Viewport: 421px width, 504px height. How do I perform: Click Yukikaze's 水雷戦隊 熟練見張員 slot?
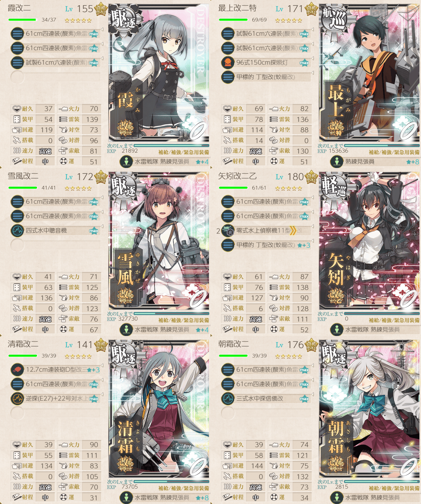click(x=164, y=330)
